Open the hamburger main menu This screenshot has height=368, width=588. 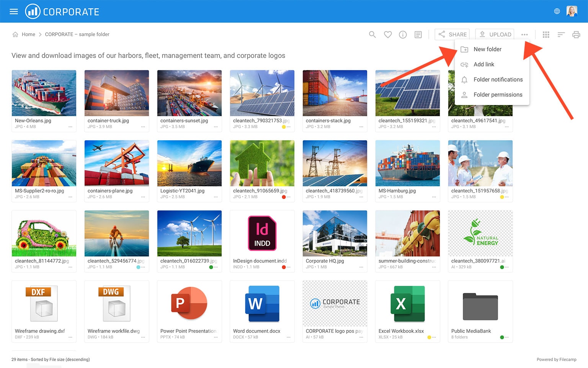(x=14, y=11)
